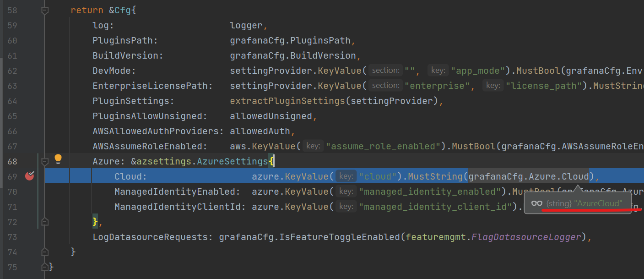Viewport: 644px width, 279px height.
Task: Click the fold marker beside line 74
Action: click(x=44, y=252)
